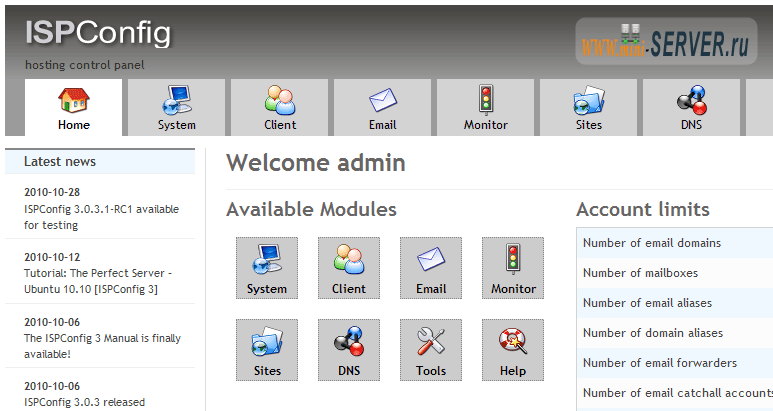
Task: Open Client module icon under Available Modules
Action: pyautogui.click(x=349, y=268)
